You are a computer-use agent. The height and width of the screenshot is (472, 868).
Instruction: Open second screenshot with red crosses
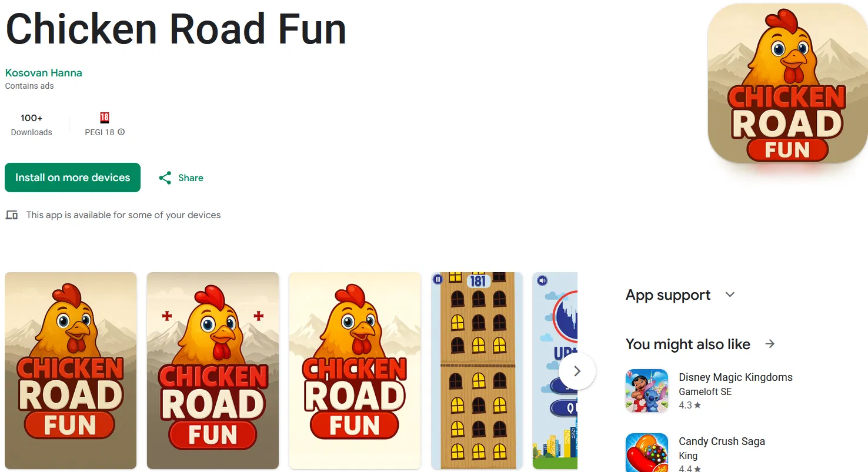pyautogui.click(x=213, y=370)
